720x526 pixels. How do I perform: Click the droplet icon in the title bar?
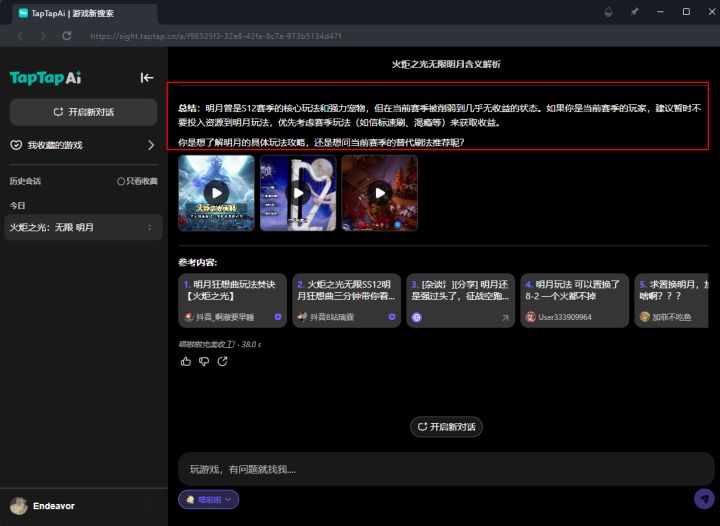[608, 12]
